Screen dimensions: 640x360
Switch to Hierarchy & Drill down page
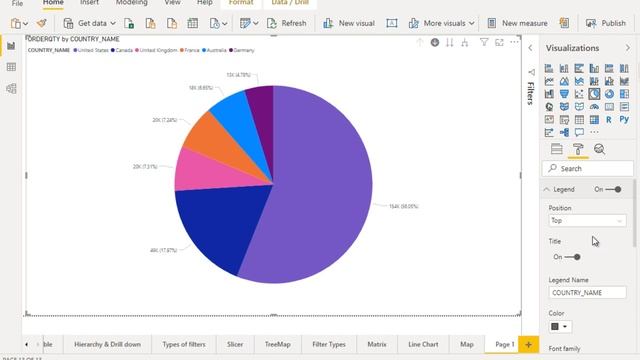pyautogui.click(x=107, y=344)
